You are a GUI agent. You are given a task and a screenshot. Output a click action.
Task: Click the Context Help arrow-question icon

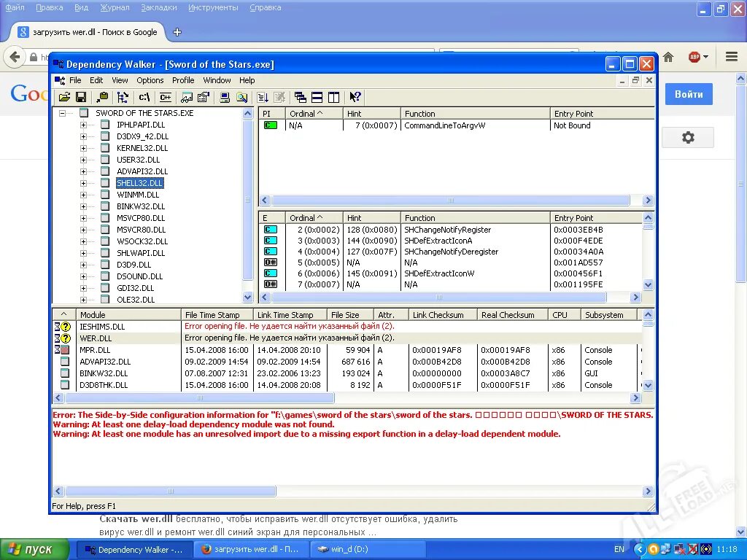pyautogui.click(x=355, y=98)
